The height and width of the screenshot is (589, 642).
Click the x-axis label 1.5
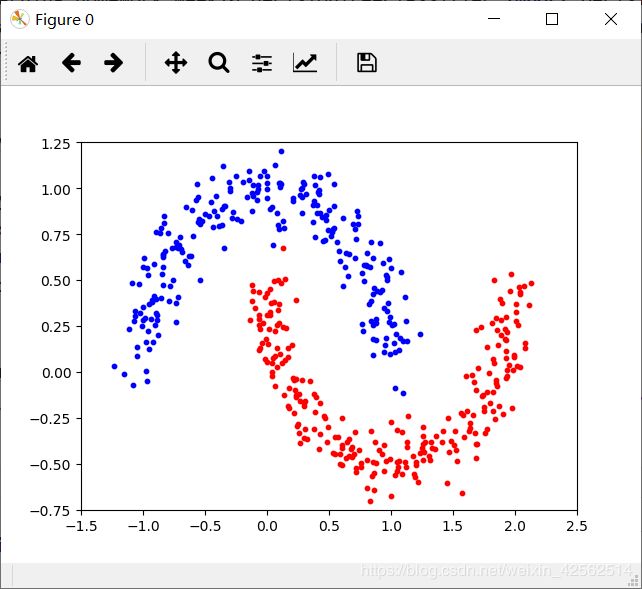point(453,526)
